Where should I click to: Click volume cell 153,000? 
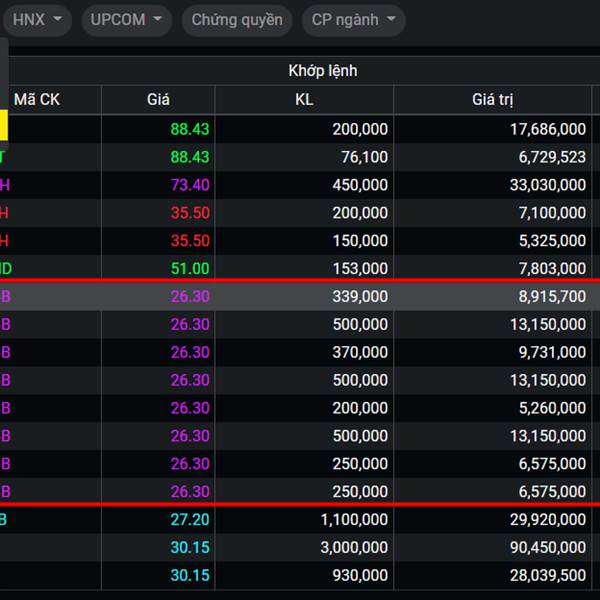coord(360,269)
